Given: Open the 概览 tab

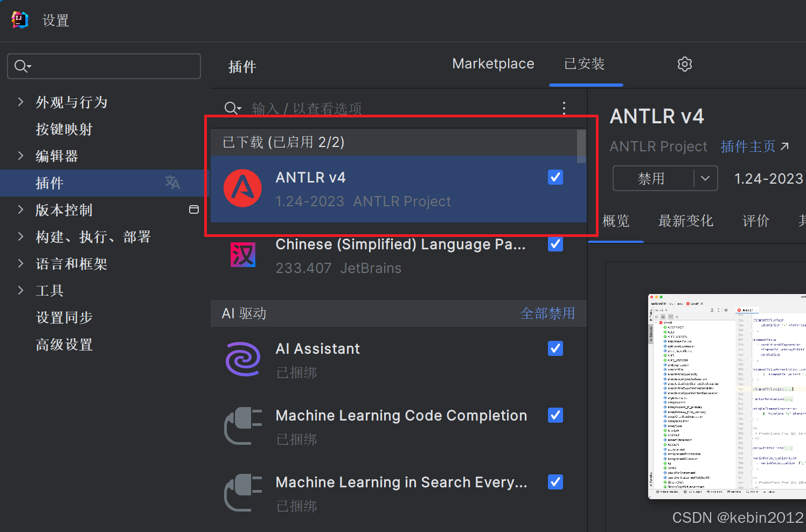Looking at the screenshot, I should point(616,221).
